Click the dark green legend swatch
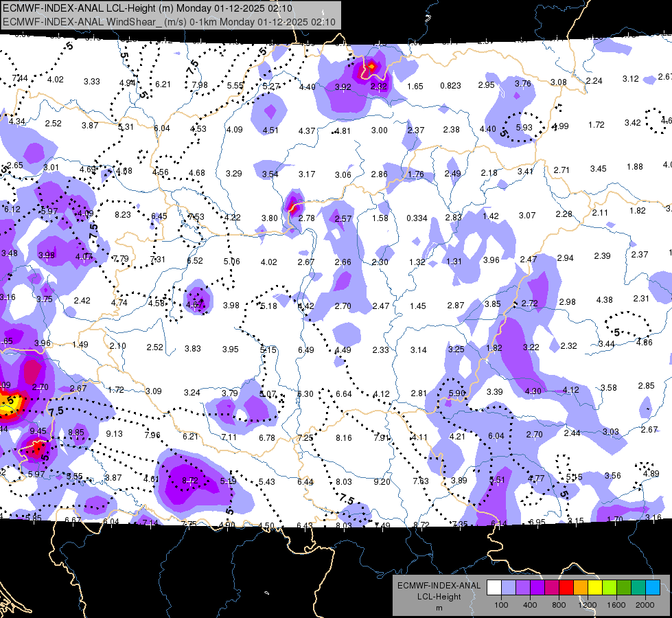Viewport: 672px width, 618px height. click(x=624, y=588)
